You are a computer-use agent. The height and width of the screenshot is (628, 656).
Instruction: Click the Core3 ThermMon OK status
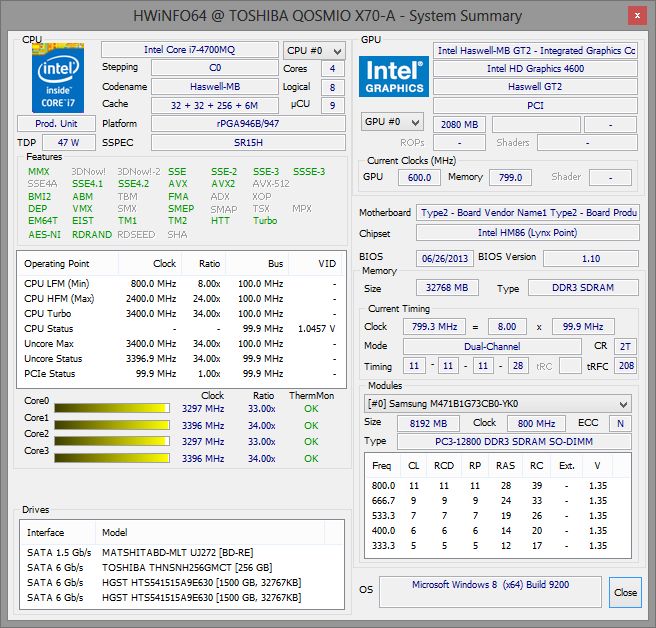[311, 459]
